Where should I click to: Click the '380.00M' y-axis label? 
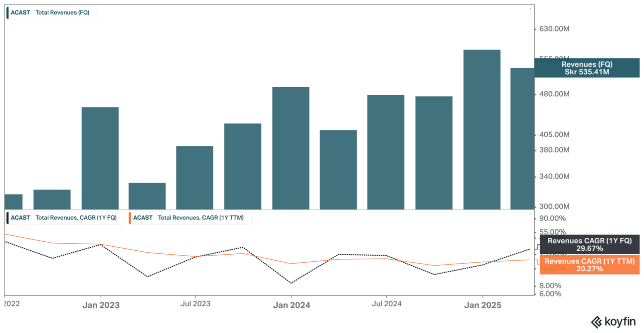pos(555,150)
